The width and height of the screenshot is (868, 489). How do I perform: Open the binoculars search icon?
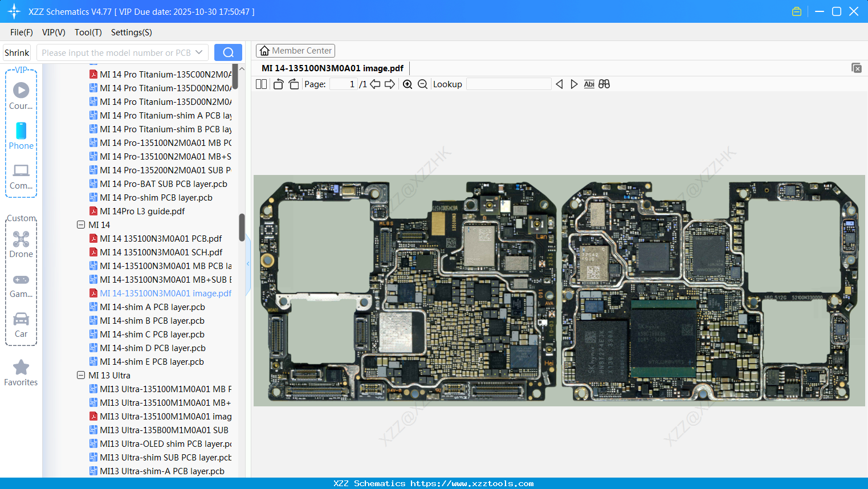click(x=604, y=84)
